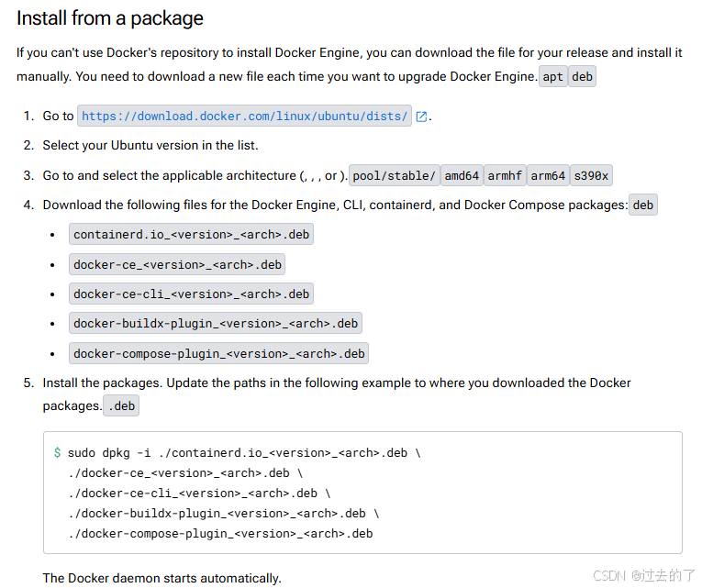Click 'containerd.io_<version>_<arch>.deb' list item
702x588 pixels.
pos(191,234)
